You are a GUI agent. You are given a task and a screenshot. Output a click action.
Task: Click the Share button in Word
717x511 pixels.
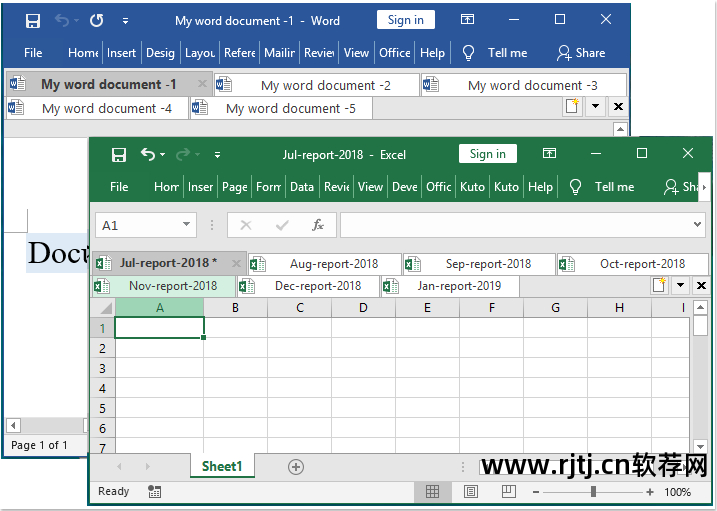[581, 53]
